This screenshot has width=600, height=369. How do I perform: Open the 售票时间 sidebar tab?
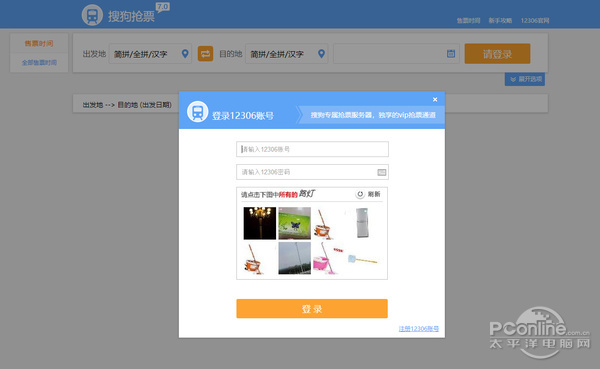coord(39,43)
